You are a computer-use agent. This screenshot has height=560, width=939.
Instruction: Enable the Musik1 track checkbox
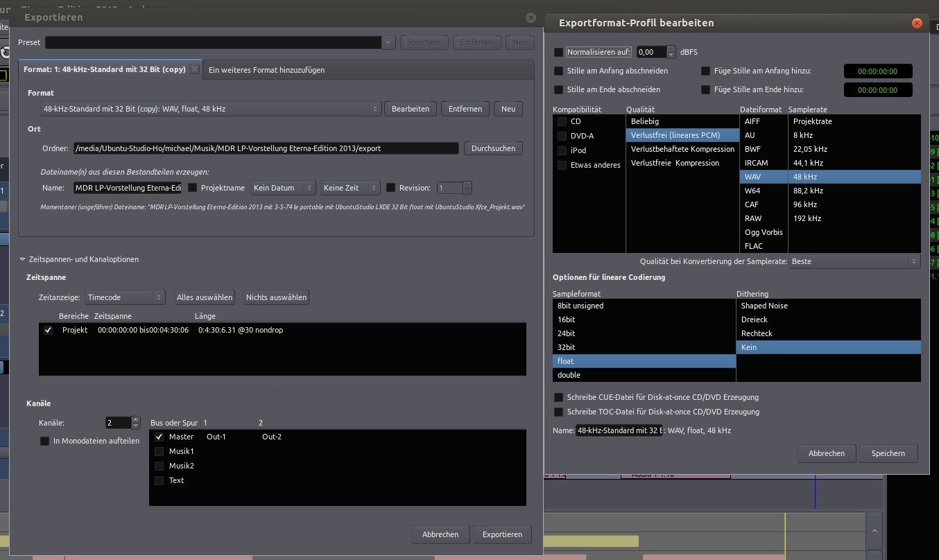point(160,451)
